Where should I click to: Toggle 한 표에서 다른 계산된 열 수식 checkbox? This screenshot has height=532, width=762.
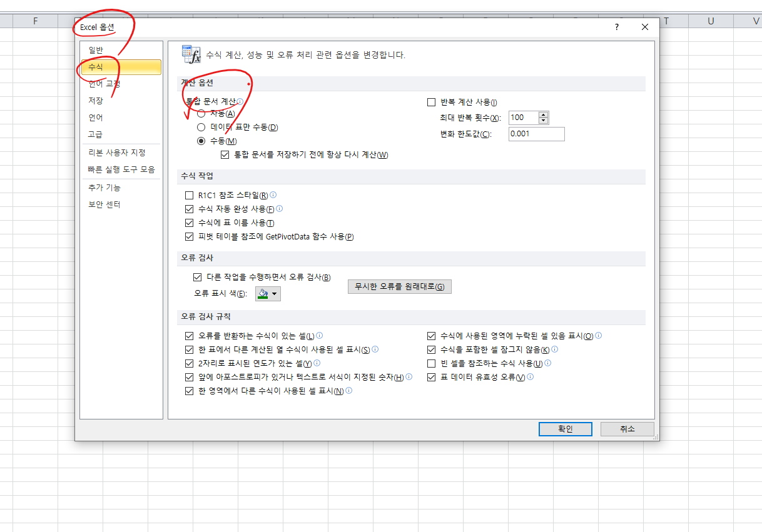(190, 349)
